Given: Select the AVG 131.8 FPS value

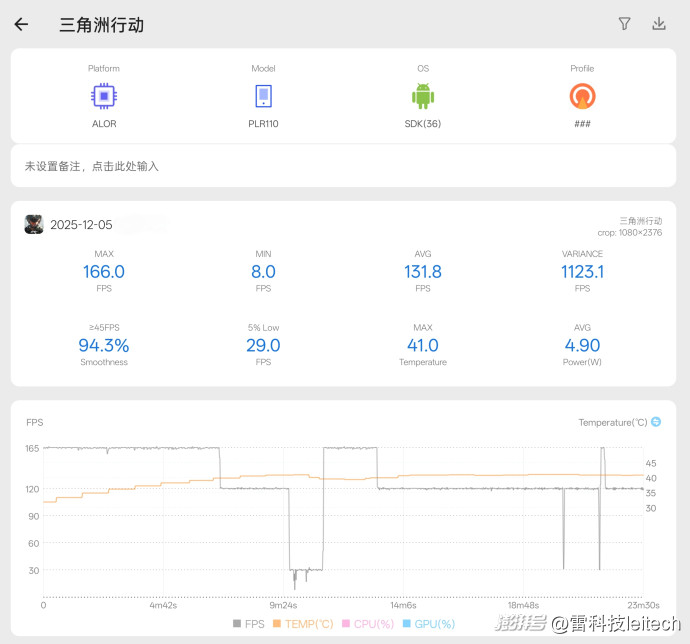Looking at the screenshot, I should [x=422, y=271].
